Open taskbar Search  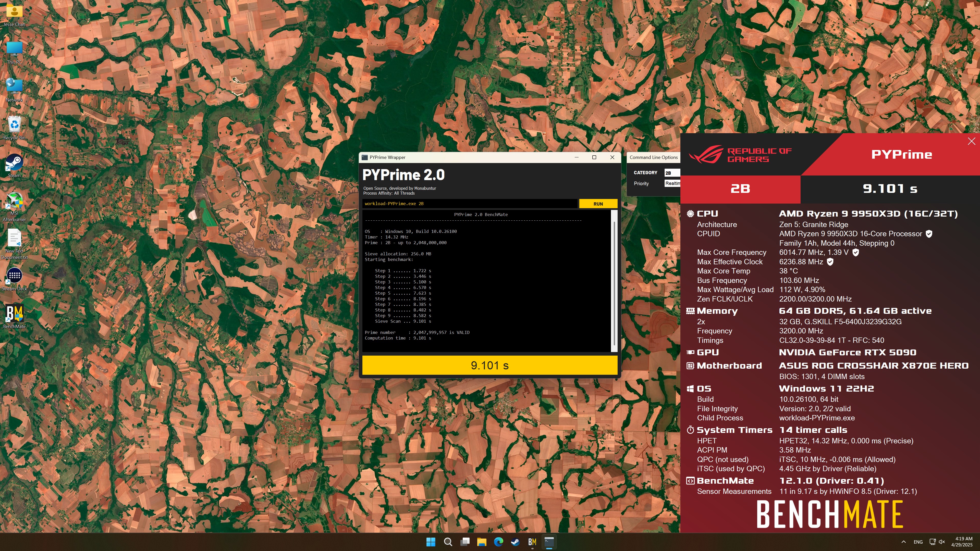click(x=448, y=542)
